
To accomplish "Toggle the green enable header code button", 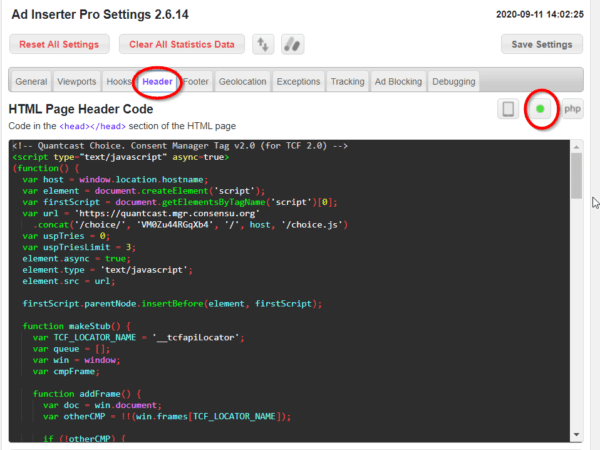I will (541, 108).
